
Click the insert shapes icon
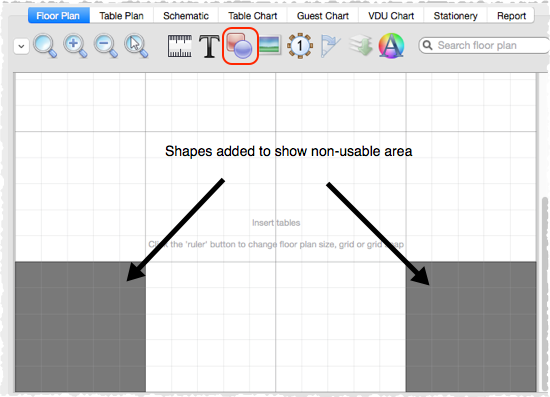point(240,46)
